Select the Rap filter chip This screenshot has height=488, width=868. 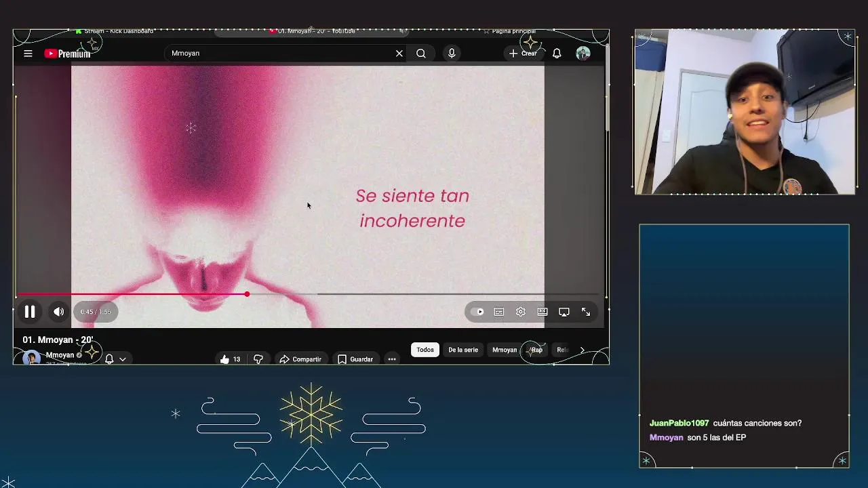click(x=536, y=350)
